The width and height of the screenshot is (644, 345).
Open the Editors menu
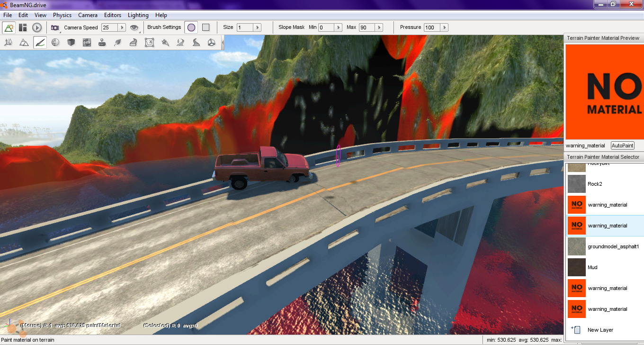pyautogui.click(x=113, y=15)
